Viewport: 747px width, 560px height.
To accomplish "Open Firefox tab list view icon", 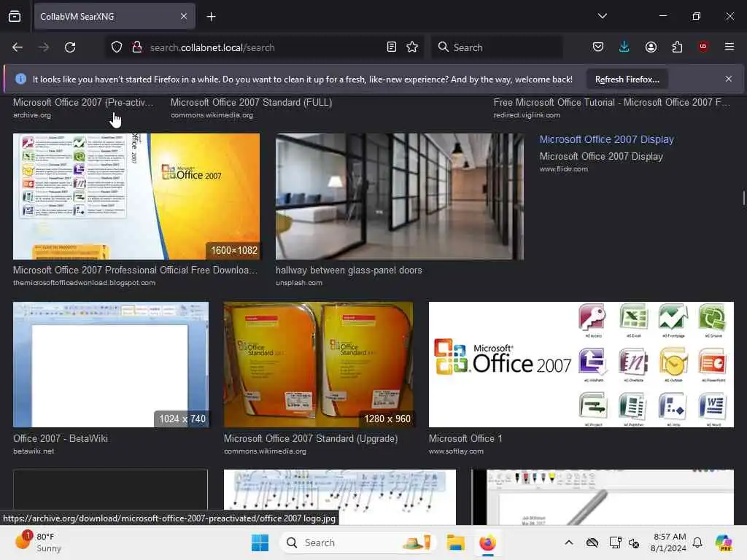I will point(15,16).
